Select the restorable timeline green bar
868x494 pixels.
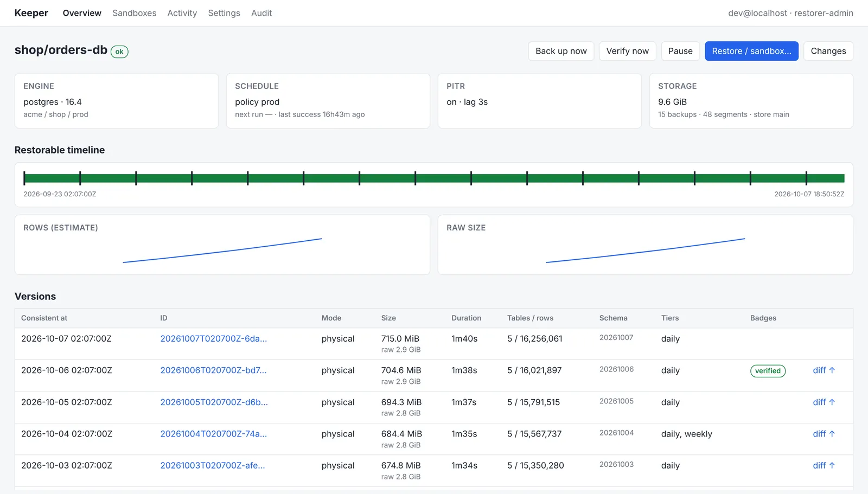click(x=434, y=178)
